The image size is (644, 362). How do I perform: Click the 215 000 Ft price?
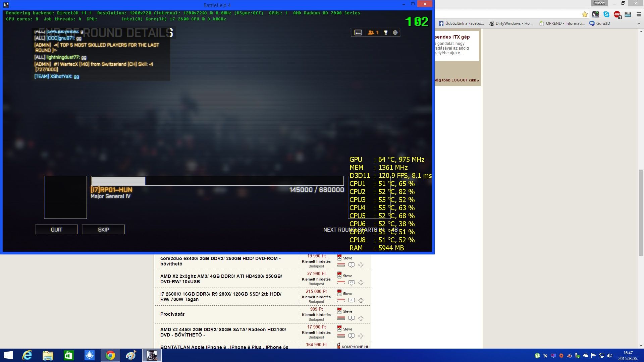316,292
